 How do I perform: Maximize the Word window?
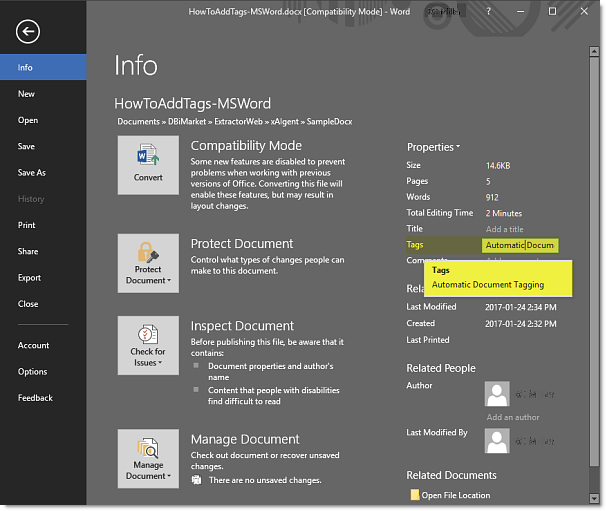(x=553, y=12)
